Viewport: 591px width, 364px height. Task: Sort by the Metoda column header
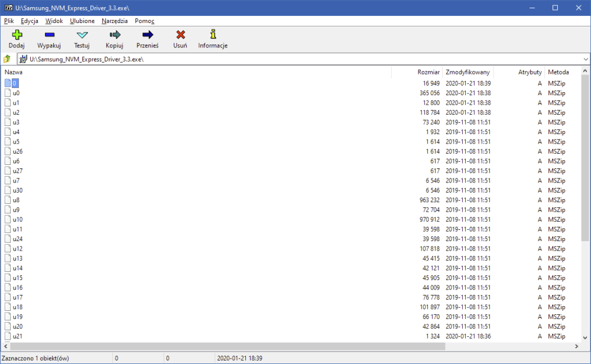tap(558, 71)
